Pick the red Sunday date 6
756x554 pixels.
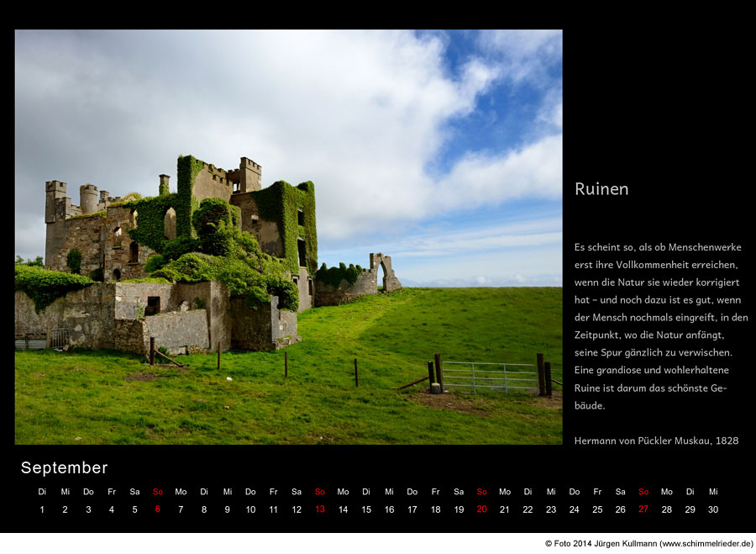tap(157, 509)
